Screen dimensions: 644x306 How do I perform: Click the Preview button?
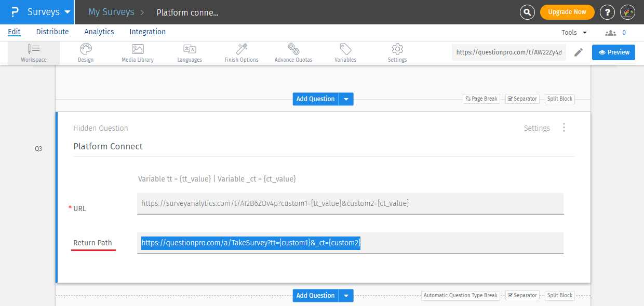(613, 52)
